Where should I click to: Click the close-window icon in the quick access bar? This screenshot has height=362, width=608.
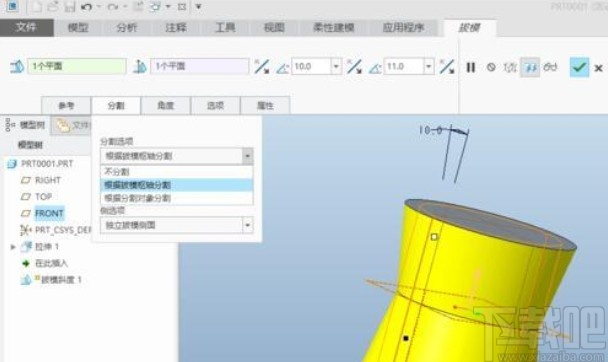(181, 7)
